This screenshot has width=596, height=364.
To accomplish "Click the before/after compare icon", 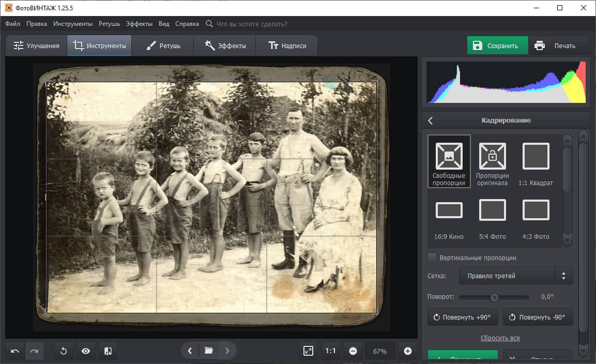I will tap(108, 351).
